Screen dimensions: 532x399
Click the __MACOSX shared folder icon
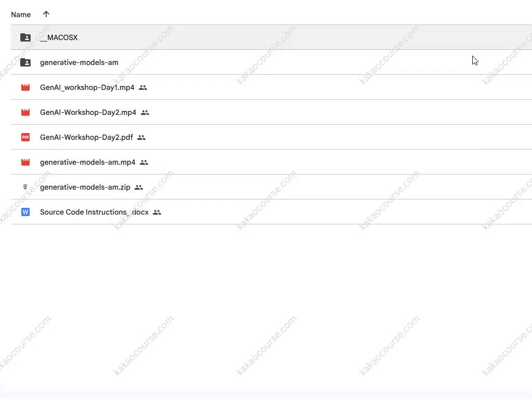[25, 37]
